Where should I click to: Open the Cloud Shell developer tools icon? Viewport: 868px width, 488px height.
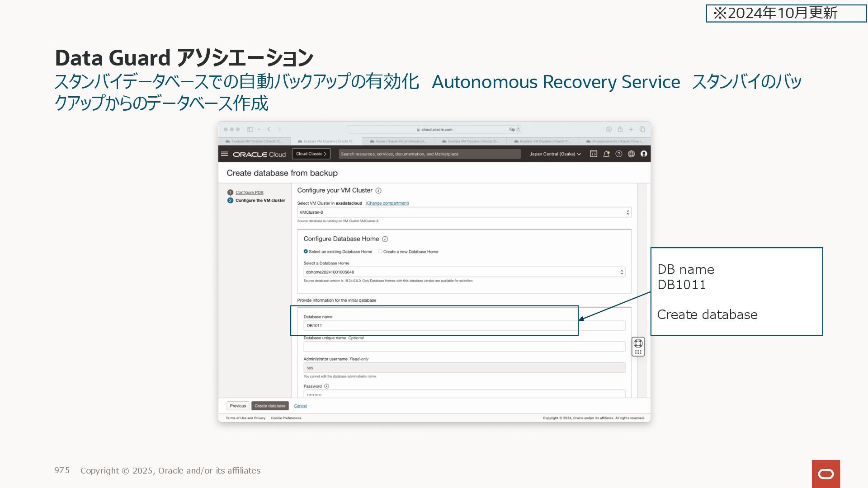[594, 154]
